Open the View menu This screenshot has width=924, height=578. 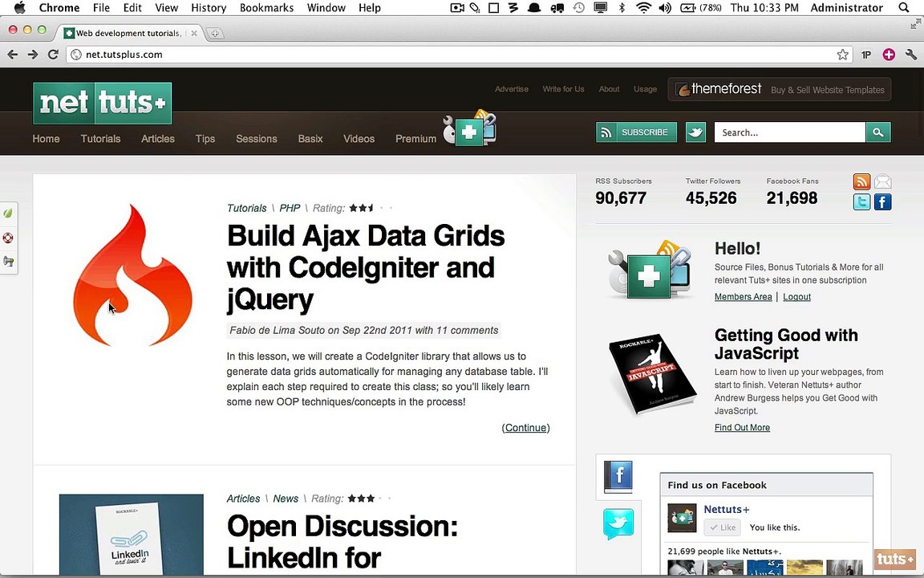point(166,8)
